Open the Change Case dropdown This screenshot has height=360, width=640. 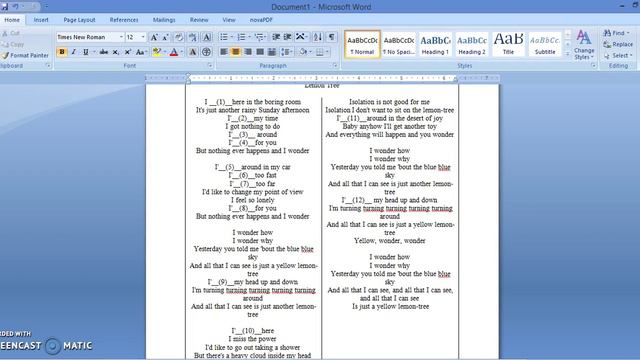142,52
